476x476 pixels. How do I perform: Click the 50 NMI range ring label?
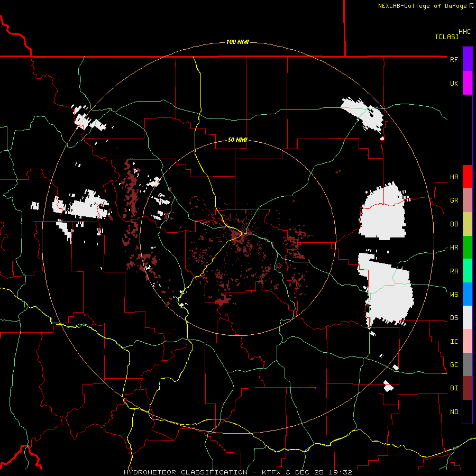(237, 140)
